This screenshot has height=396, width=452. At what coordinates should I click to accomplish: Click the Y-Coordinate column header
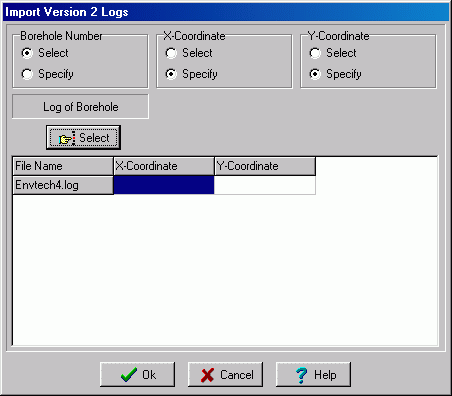265,166
